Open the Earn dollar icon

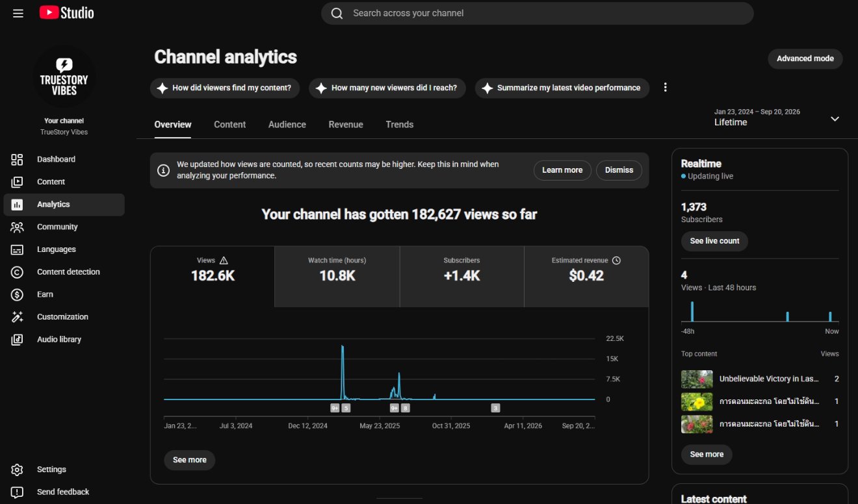pos(17,294)
